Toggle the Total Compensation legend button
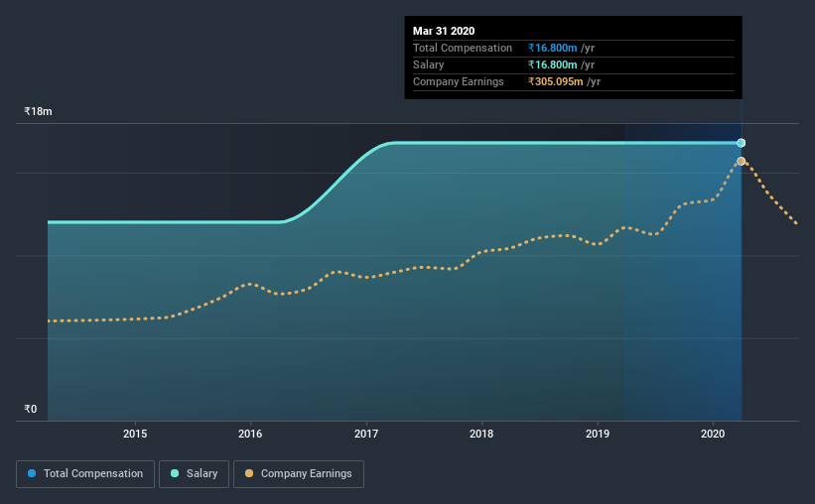 [x=85, y=474]
